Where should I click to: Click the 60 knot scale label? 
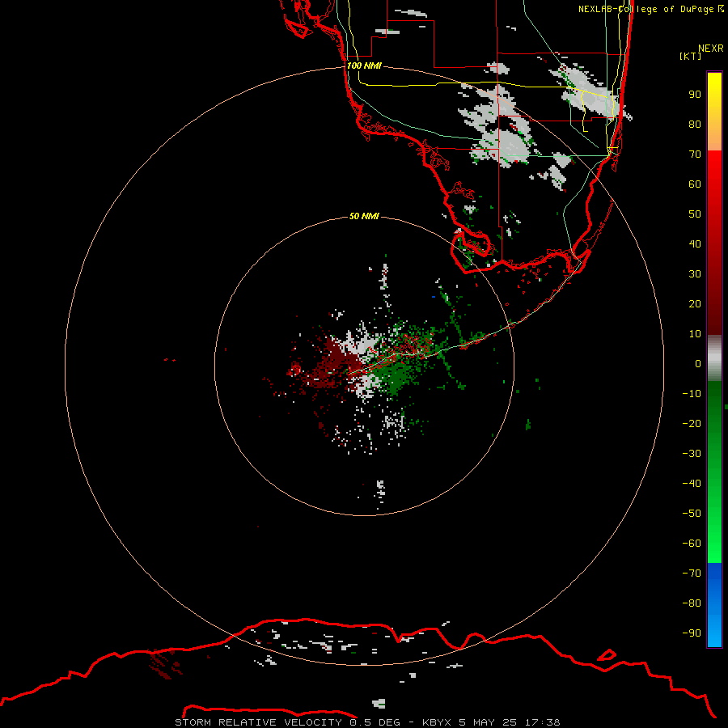pyautogui.click(x=695, y=184)
